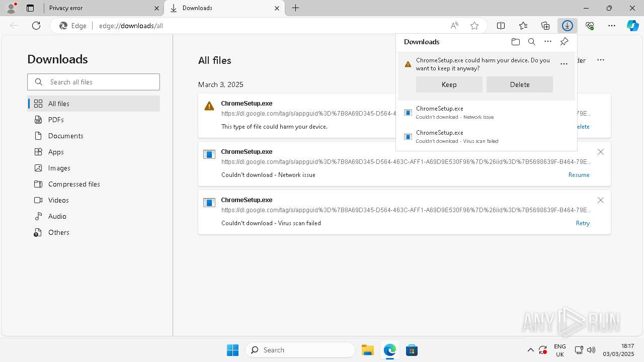This screenshot has width=644, height=362.
Task: Open the Windows Start button
Action: [x=232, y=350]
